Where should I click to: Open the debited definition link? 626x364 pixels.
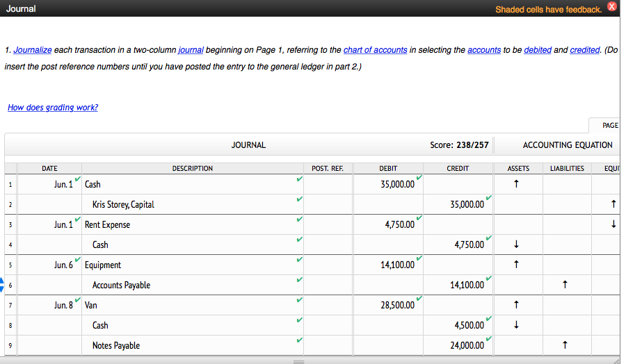[538, 50]
